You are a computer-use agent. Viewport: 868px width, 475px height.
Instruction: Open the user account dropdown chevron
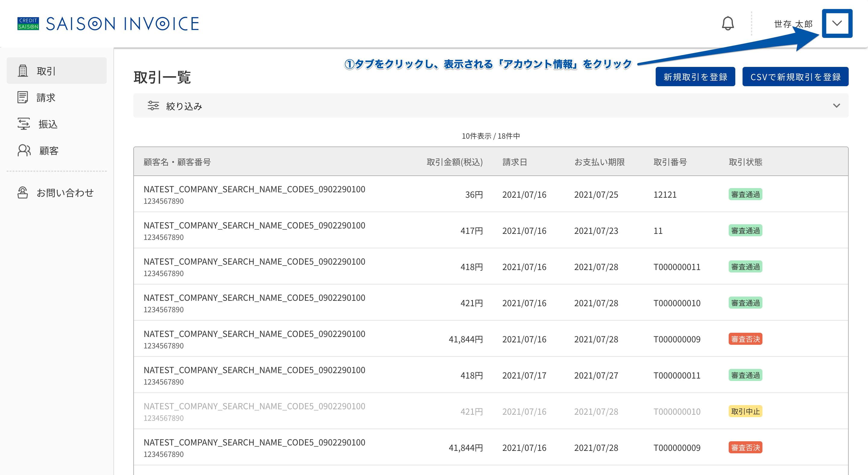837,23
